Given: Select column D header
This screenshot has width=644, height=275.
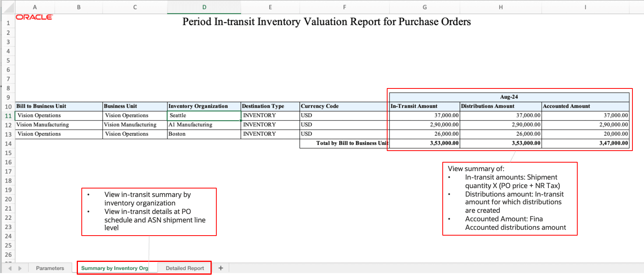Looking at the screenshot, I should (x=204, y=7).
